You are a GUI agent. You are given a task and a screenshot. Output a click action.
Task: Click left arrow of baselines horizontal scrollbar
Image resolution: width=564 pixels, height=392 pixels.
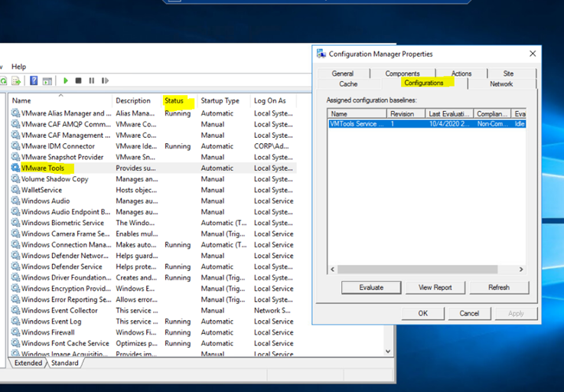coord(332,269)
